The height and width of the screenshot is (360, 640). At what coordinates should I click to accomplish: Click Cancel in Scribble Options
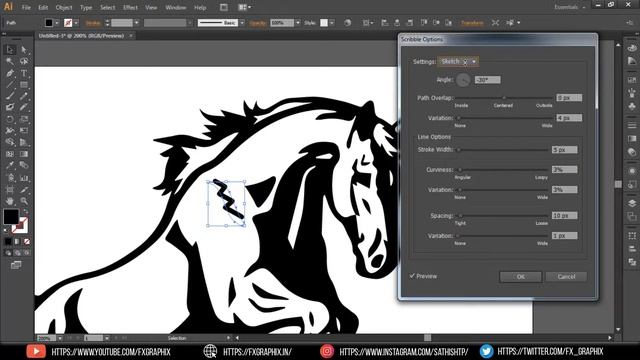pos(566,277)
